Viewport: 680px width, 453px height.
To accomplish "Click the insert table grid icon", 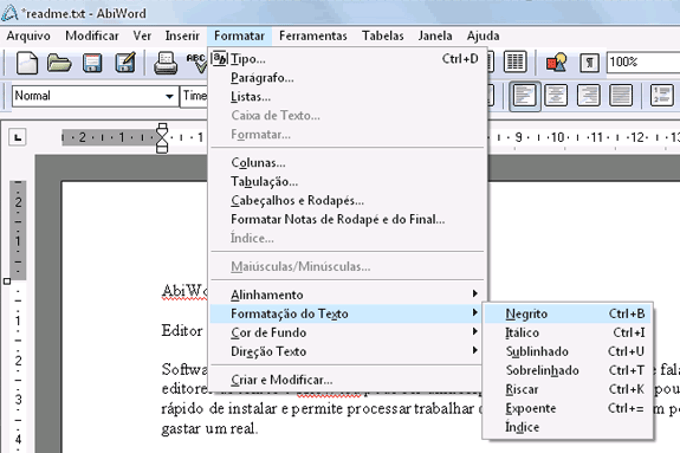I will coord(515,62).
